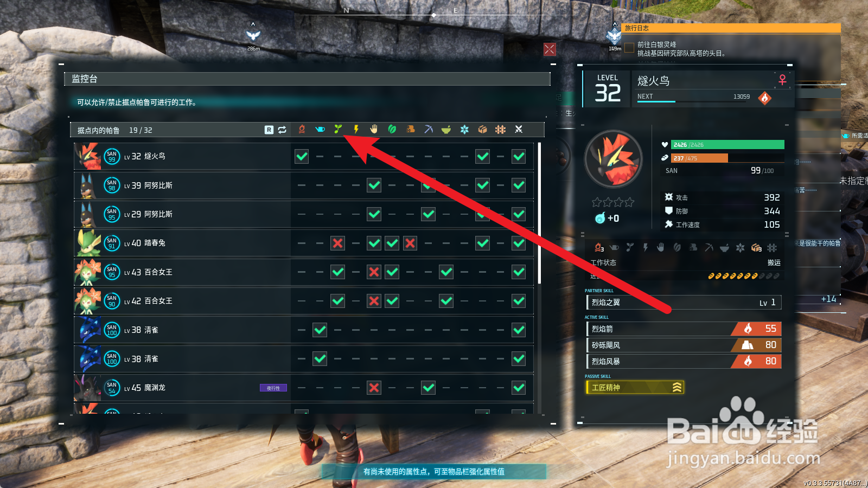Click the 烈焰箭 active skill entry
Screen dimensions: 868x488
pyautogui.click(x=684, y=329)
